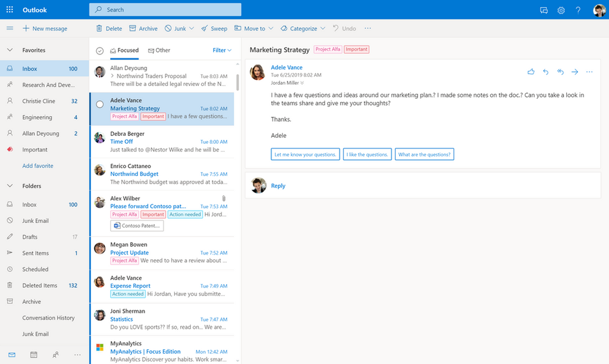Click the select-all messages circle
Viewport: 609px width, 364px height.
click(x=100, y=50)
